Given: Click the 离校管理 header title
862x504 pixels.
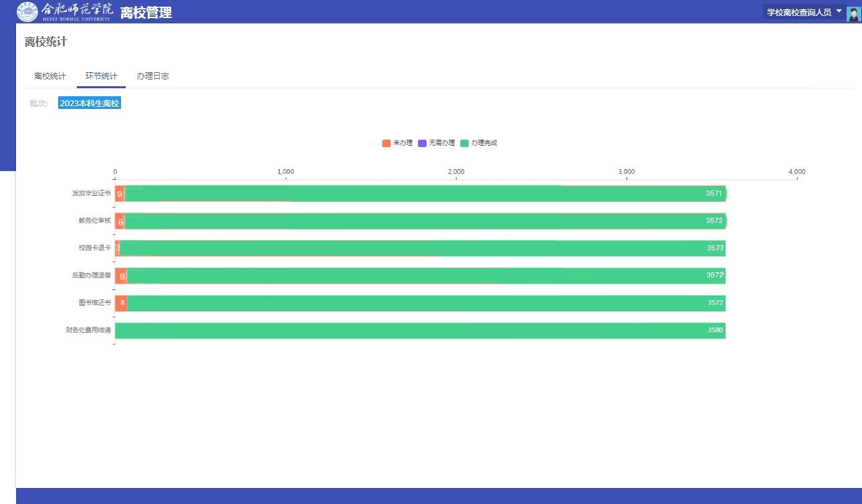Looking at the screenshot, I should [146, 12].
